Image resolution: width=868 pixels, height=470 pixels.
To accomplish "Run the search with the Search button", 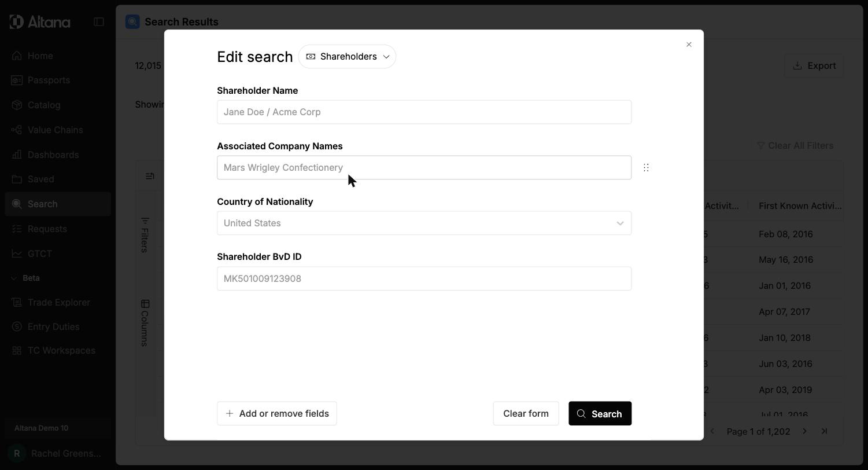I will (600, 414).
